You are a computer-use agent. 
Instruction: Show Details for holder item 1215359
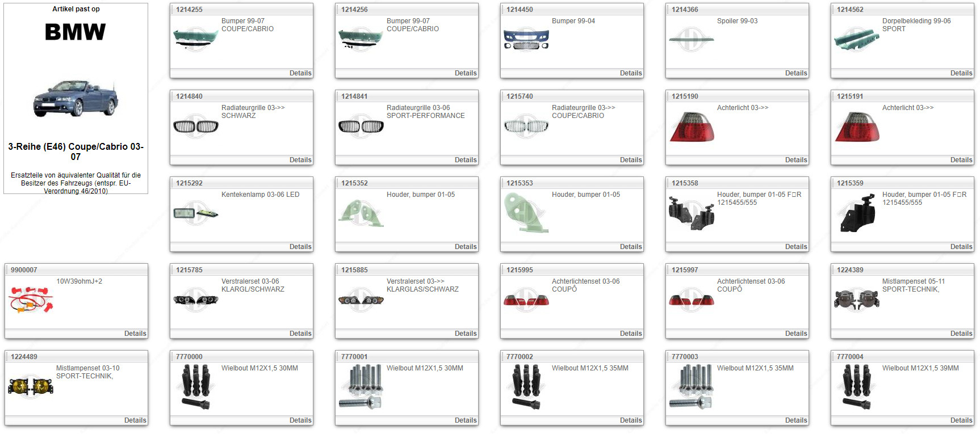click(961, 247)
